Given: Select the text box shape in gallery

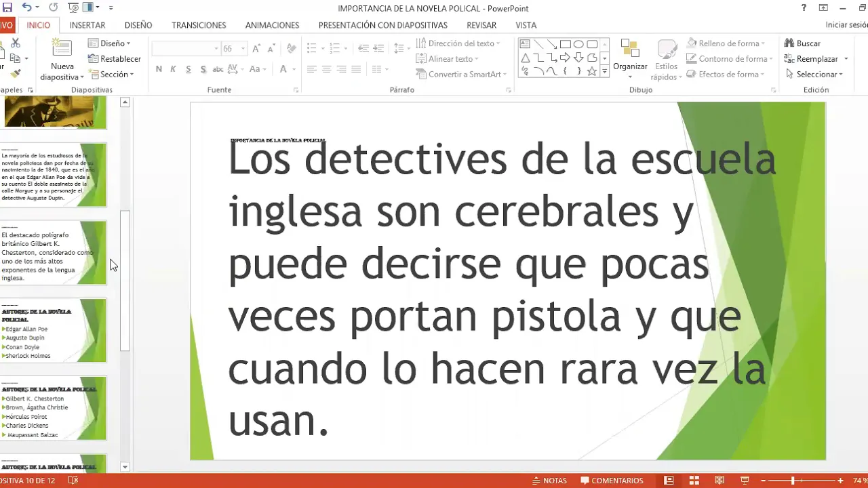Looking at the screenshot, I should [x=526, y=44].
